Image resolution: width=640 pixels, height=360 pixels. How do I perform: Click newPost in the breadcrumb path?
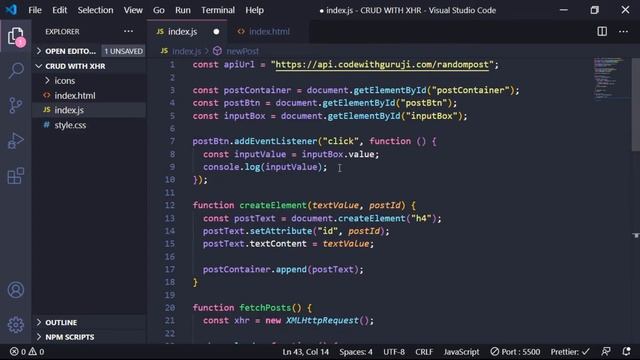click(x=242, y=51)
